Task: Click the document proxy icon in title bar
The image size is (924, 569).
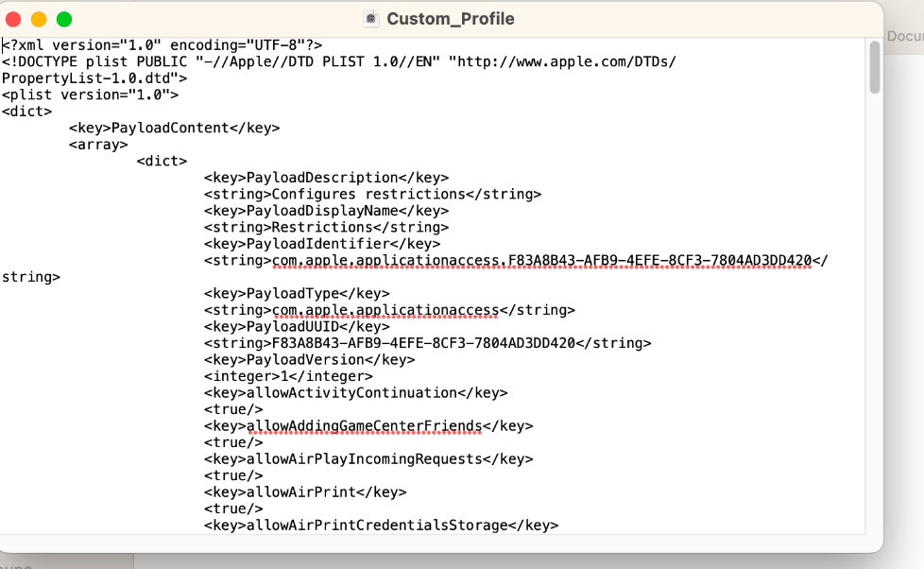Action: pos(371,19)
